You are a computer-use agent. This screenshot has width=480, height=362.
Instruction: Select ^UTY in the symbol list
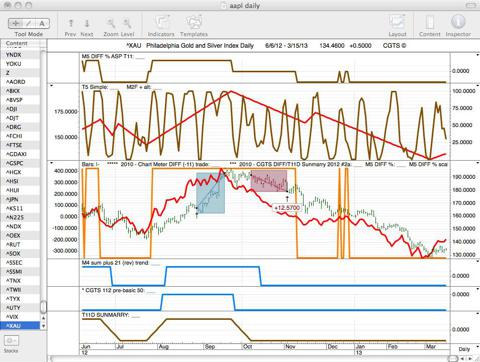[20, 308]
